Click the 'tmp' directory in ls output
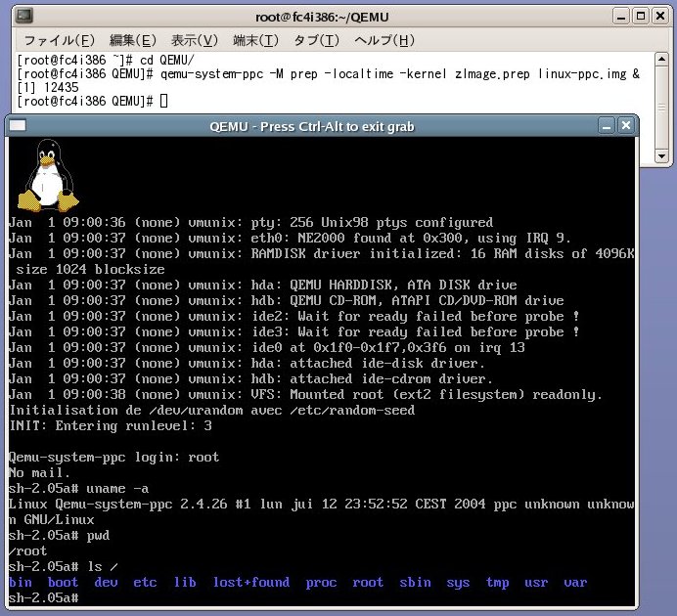677x616 pixels. (497, 583)
